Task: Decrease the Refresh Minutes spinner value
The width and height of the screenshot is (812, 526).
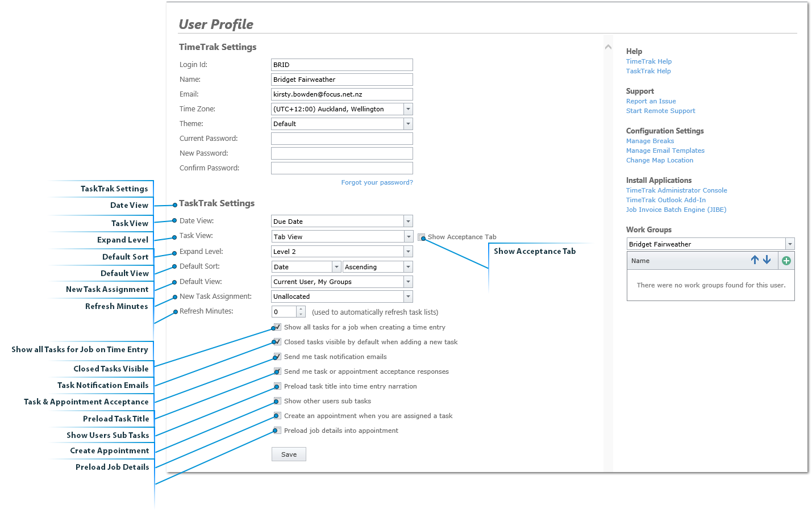Action: [301, 315]
